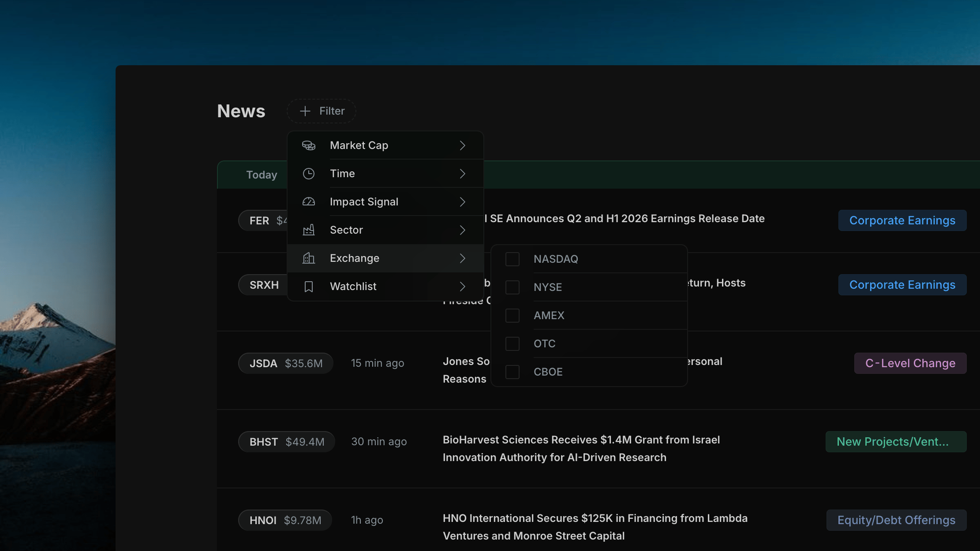Check the OTC checkbox
Image resolution: width=980 pixels, height=551 pixels.
(512, 344)
